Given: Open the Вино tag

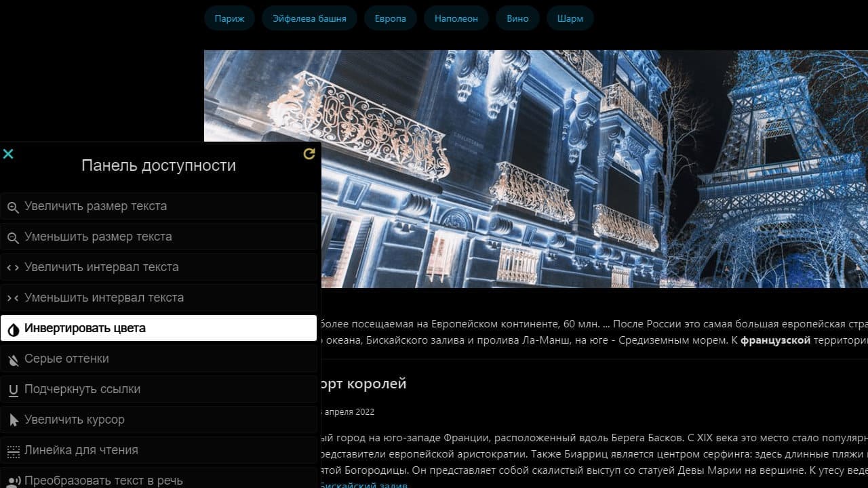Looking at the screenshot, I should click(x=517, y=18).
